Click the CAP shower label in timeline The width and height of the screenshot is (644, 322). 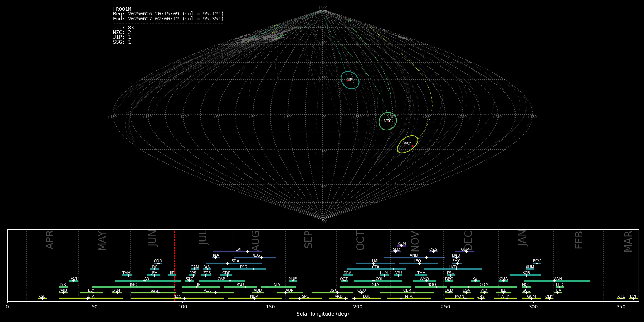(x=221, y=279)
